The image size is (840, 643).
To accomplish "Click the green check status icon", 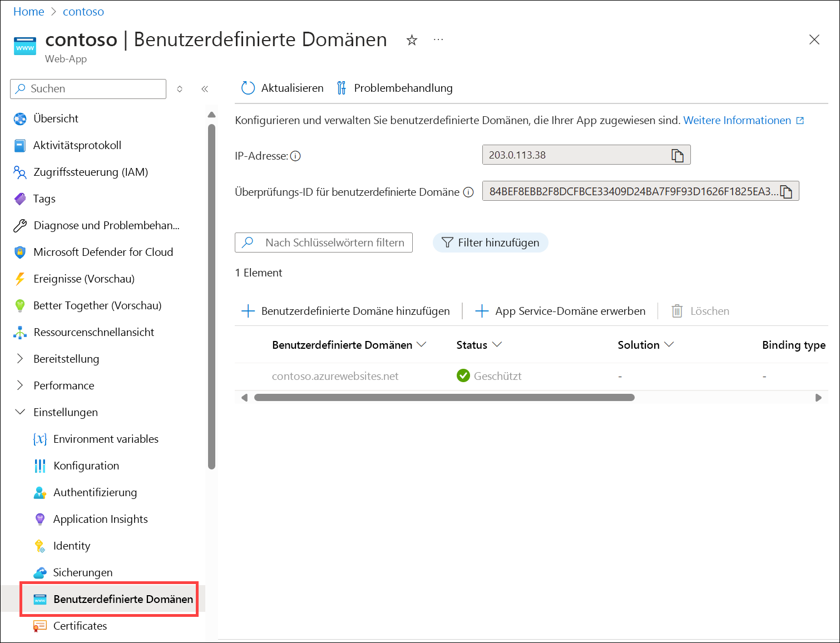I will tap(463, 376).
